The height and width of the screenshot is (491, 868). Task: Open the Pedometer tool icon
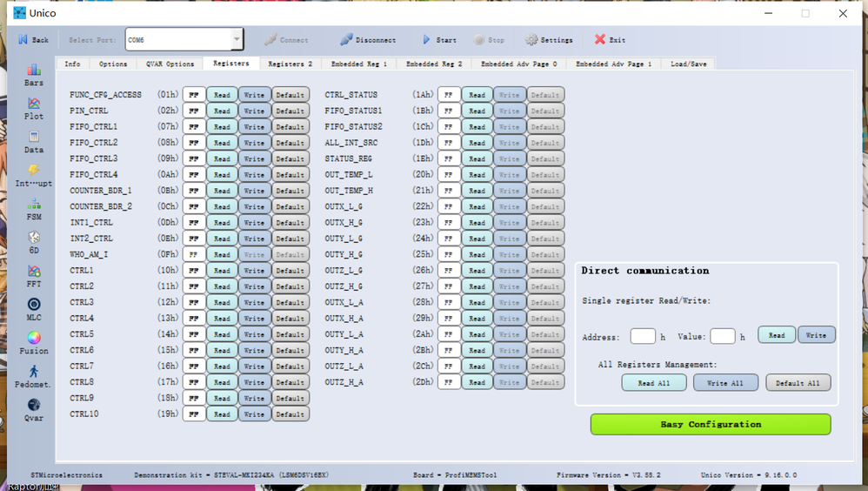pos(34,372)
